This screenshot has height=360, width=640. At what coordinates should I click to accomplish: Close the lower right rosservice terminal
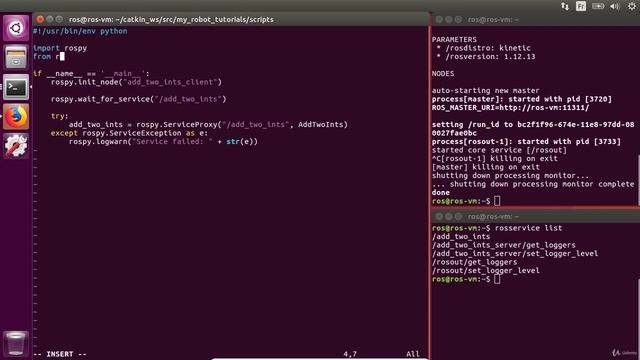[x=439, y=216]
